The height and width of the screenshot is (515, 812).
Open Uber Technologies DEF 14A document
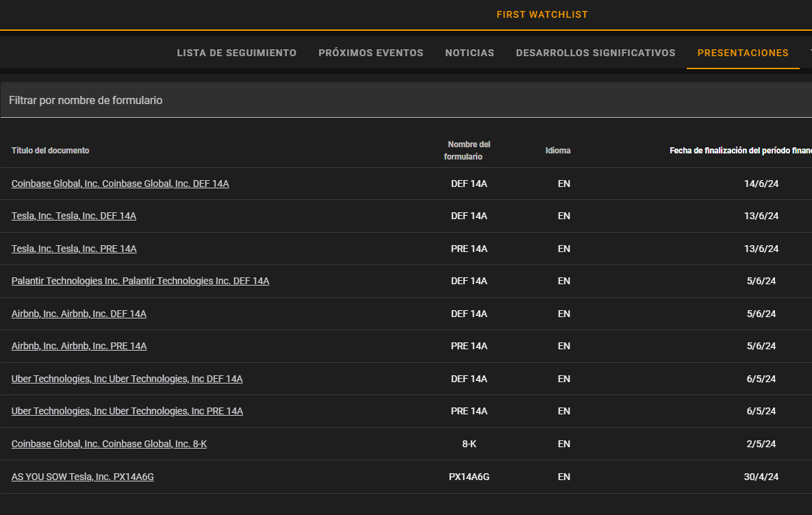tap(127, 379)
